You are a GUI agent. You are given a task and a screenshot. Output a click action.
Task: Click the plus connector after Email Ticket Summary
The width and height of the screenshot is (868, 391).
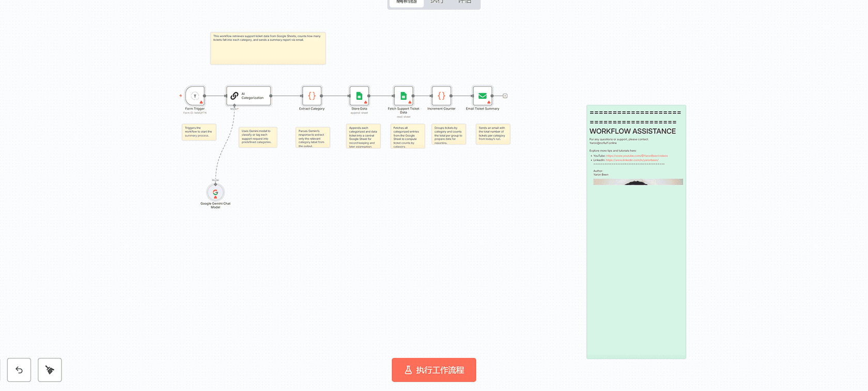coord(505,96)
